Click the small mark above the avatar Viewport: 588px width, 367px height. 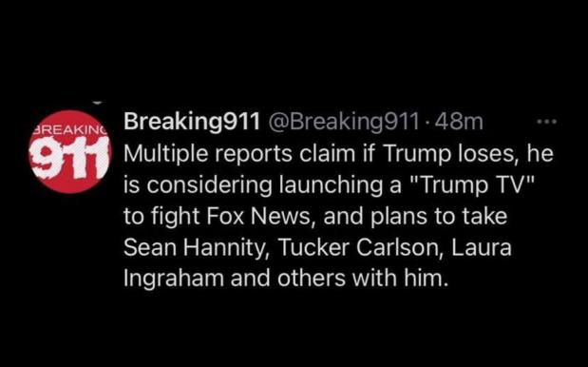pos(97,103)
